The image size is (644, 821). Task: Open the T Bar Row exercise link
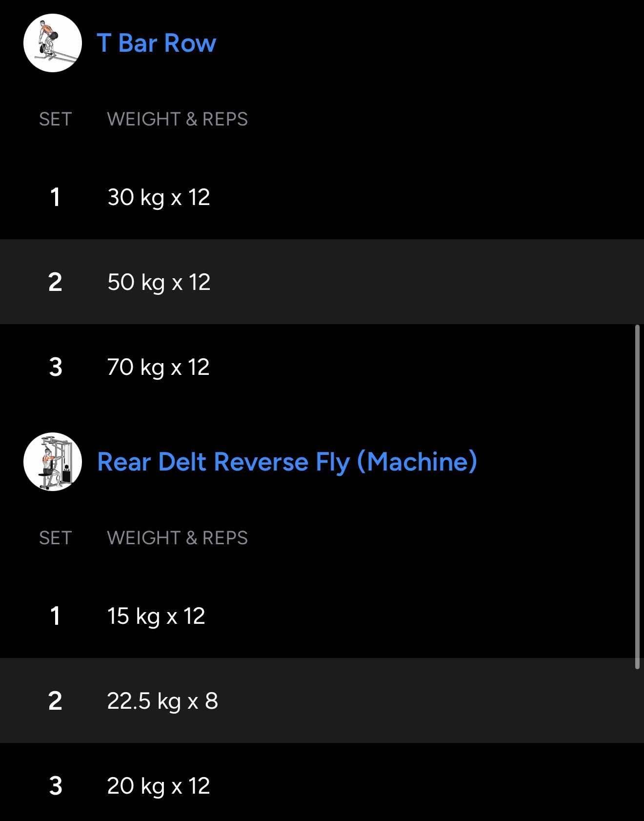pos(156,43)
